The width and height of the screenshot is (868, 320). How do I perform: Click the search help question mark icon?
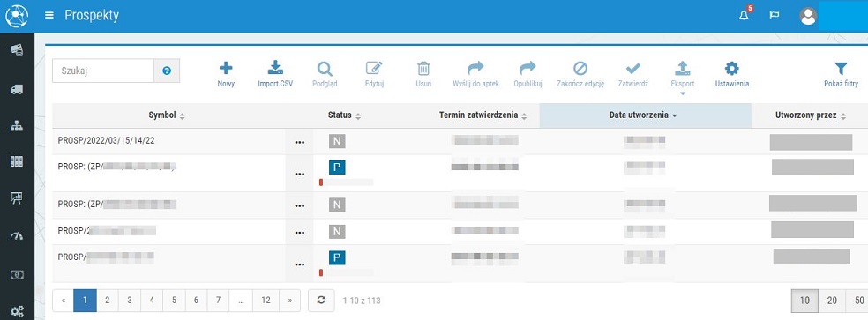(x=167, y=71)
